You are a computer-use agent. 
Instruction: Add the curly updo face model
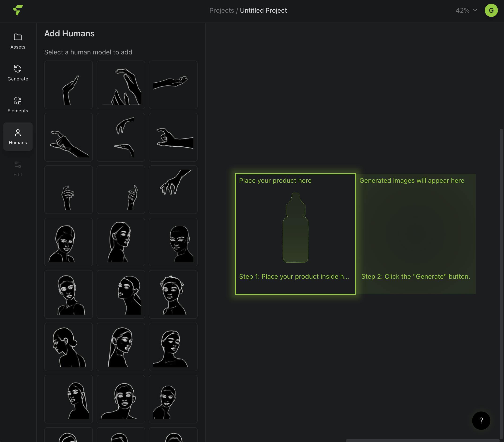[x=173, y=294]
